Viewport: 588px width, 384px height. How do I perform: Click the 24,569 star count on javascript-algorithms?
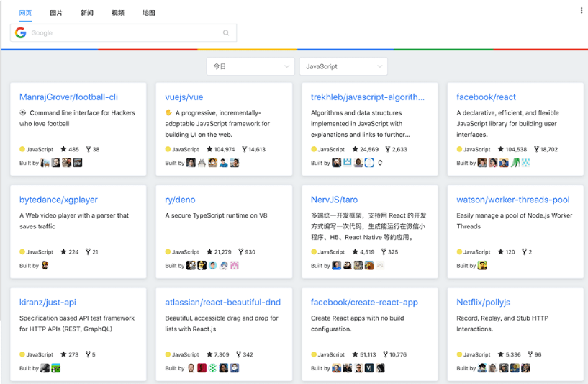pos(369,149)
